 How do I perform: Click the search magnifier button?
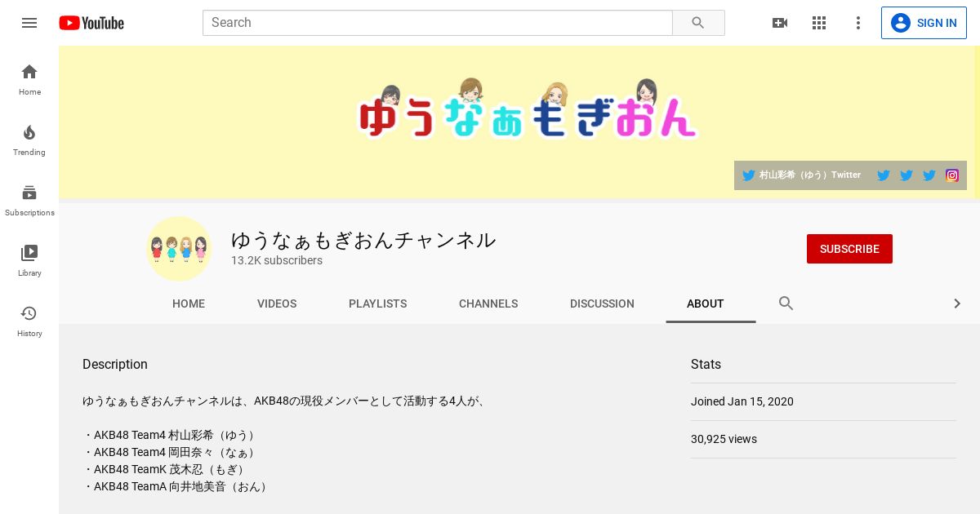[x=698, y=23]
